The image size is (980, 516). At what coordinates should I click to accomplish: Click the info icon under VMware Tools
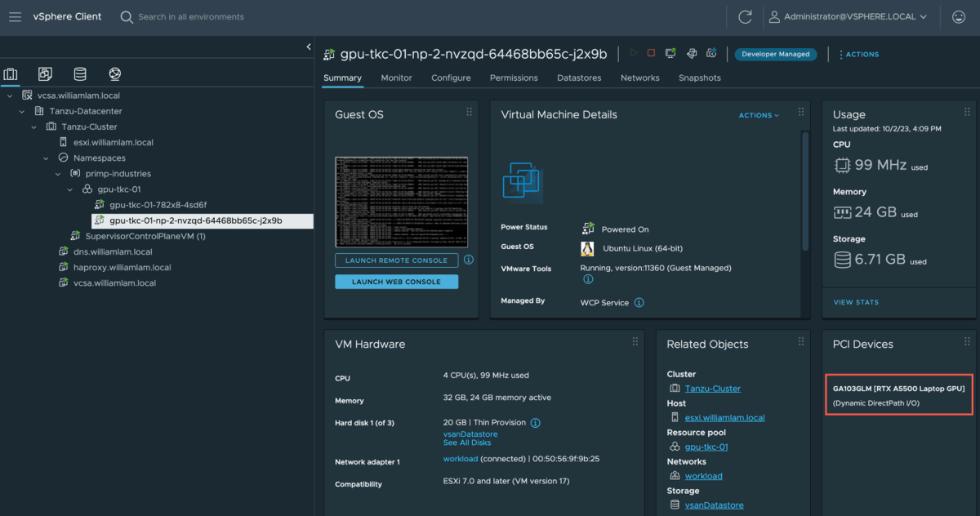click(x=587, y=279)
